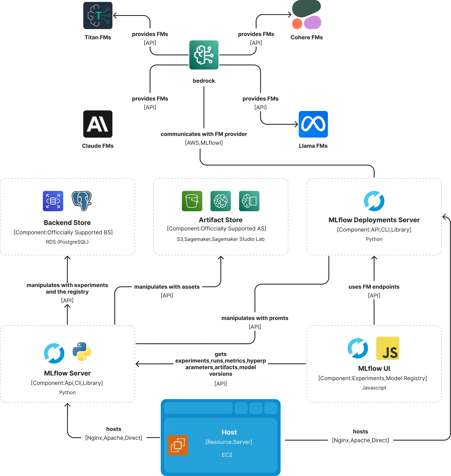The width and height of the screenshot is (451, 476).
Task: Select the S3 bucket icon in Artifact Store
Action: click(192, 201)
